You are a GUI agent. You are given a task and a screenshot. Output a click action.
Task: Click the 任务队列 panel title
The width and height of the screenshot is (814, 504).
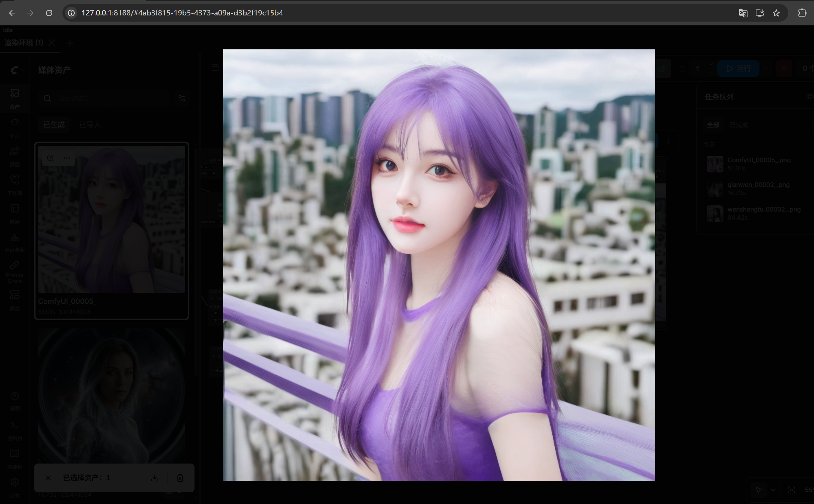(719, 97)
